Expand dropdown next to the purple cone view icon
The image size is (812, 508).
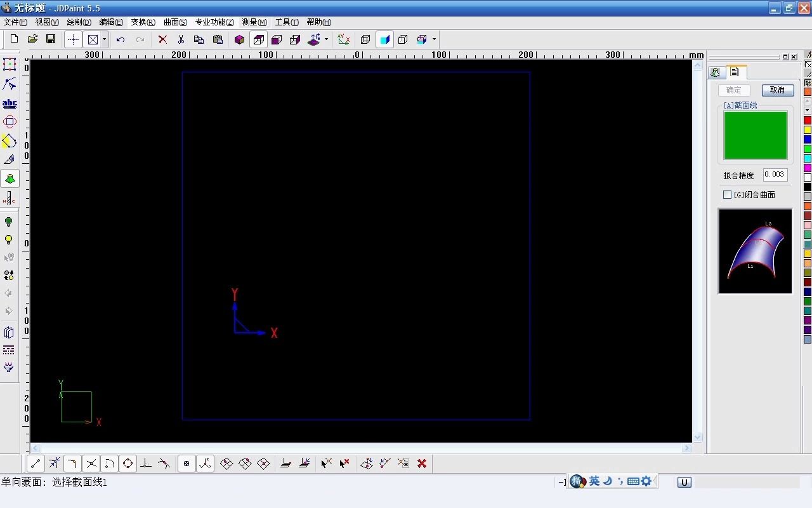tap(325, 39)
